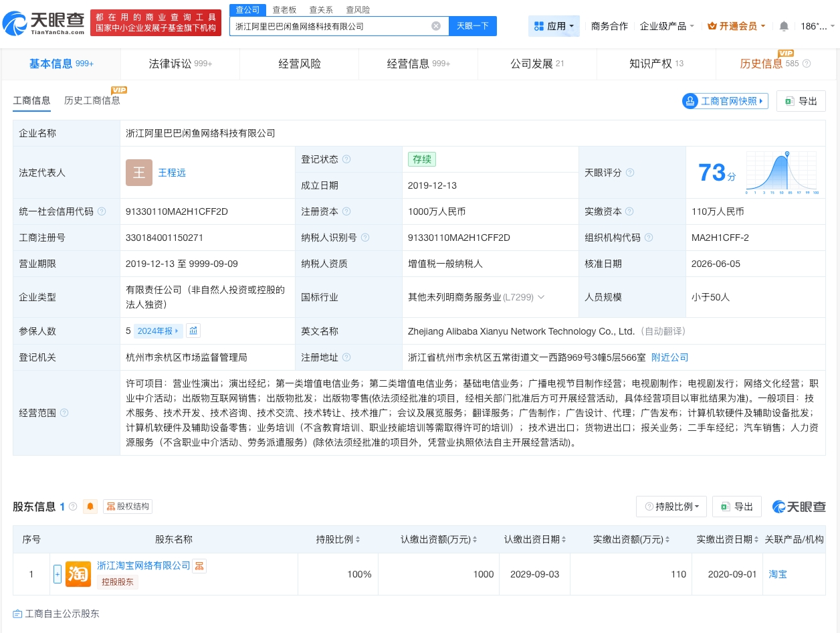Click the 工商官网快照 person icon
Viewport: 840px width, 633px height.
(x=690, y=101)
